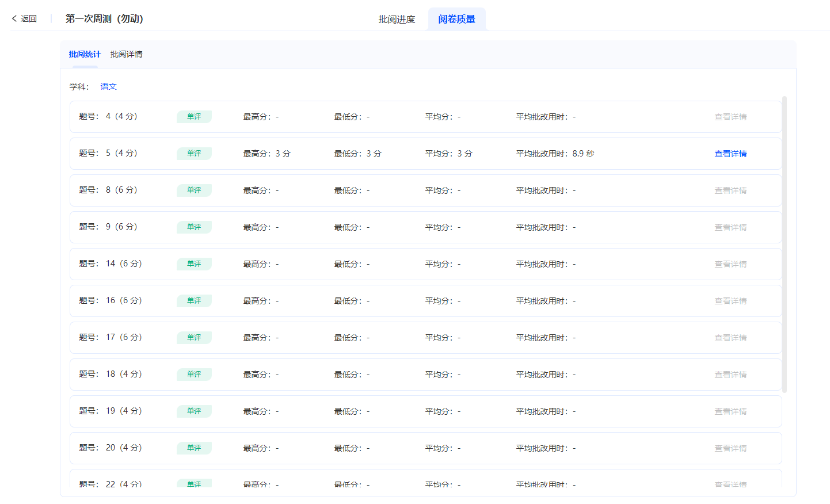Select the 语文 subject filter
Screen dimensions: 830x504
(x=108, y=86)
